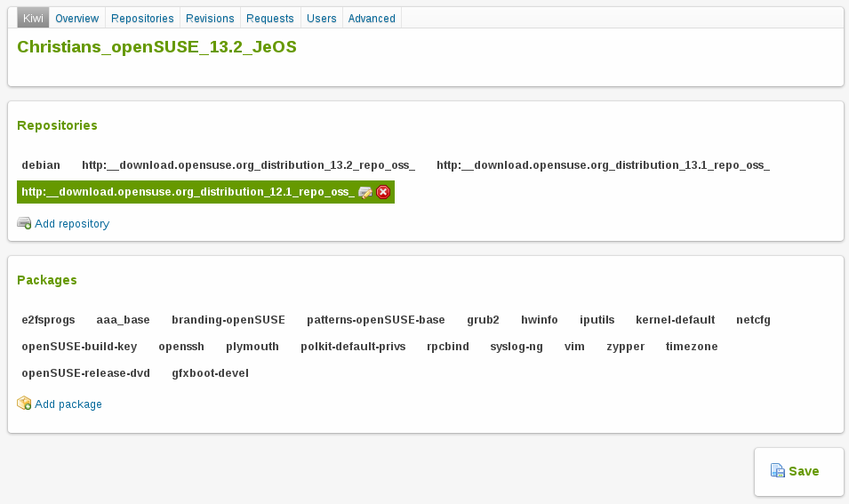Select the grub2 package
The height and width of the screenshot is (504, 849).
pos(483,320)
